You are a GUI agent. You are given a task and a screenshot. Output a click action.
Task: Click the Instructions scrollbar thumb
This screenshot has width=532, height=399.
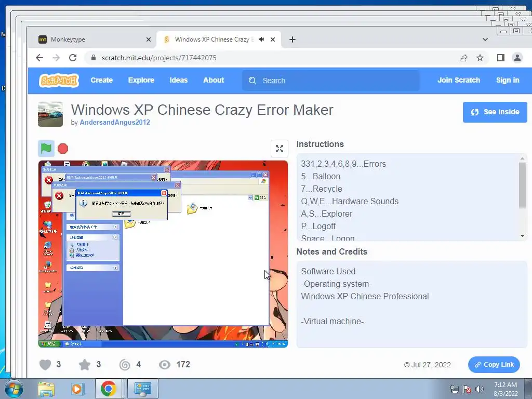(x=522, y=185)
